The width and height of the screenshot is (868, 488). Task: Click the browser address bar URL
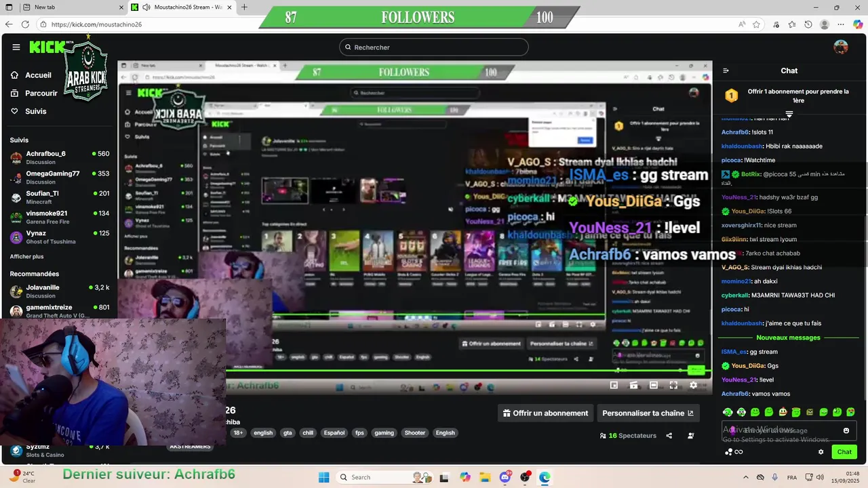[x=96, y=24]
